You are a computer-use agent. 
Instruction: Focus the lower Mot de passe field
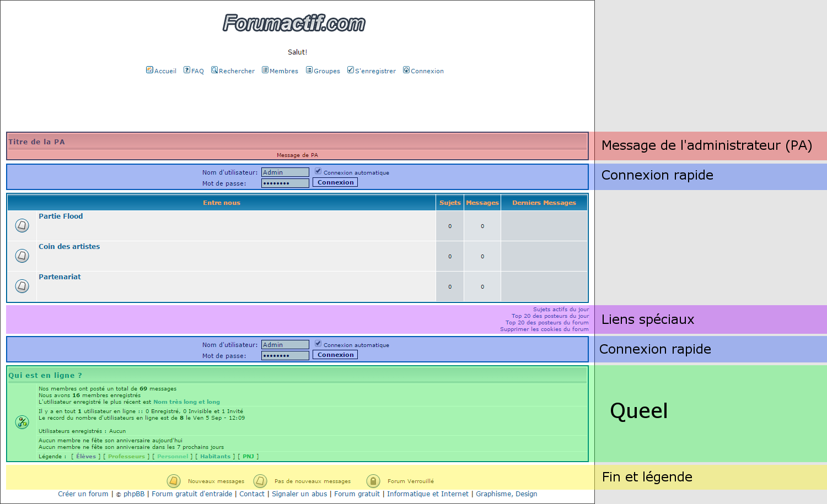click(285, 356)
